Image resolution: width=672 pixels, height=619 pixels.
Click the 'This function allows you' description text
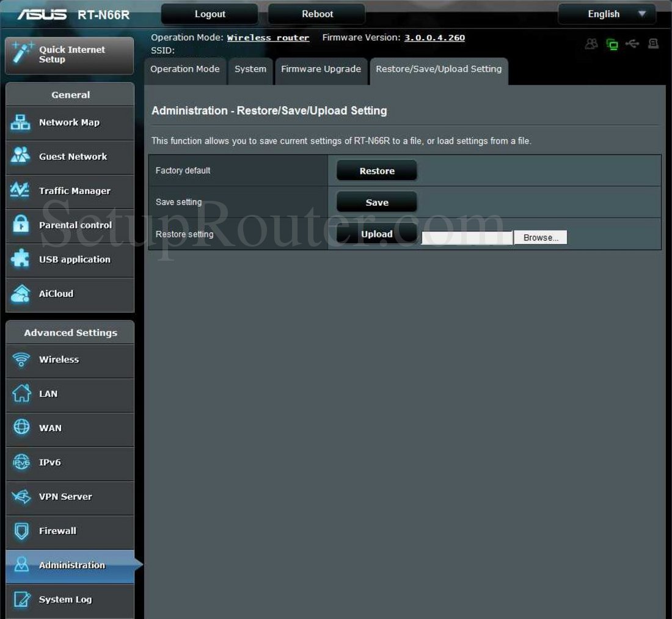(x=341, y=140)
